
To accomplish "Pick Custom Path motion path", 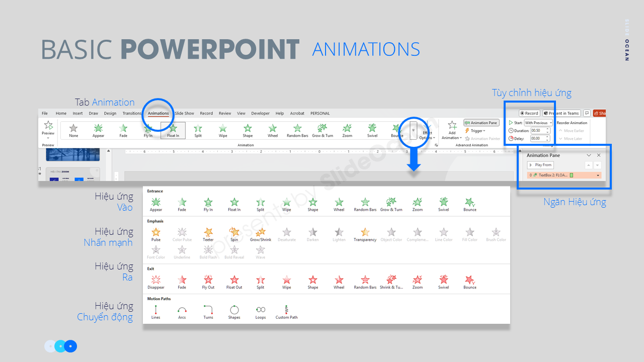I will click(287, 312).
